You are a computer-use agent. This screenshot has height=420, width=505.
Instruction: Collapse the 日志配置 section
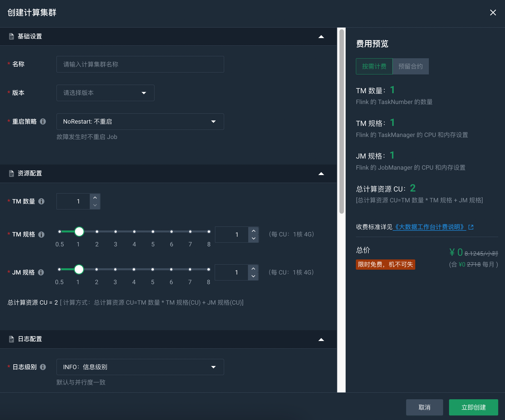coord(321,340)
